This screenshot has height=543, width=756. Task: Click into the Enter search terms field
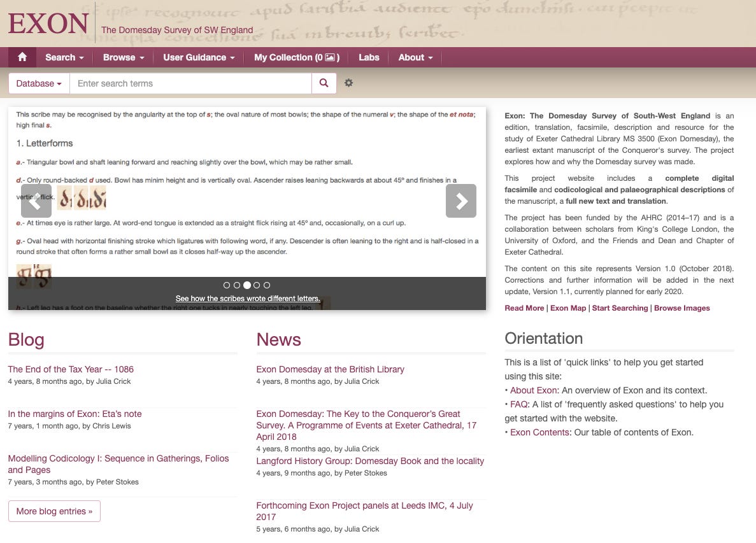point(191,83)
